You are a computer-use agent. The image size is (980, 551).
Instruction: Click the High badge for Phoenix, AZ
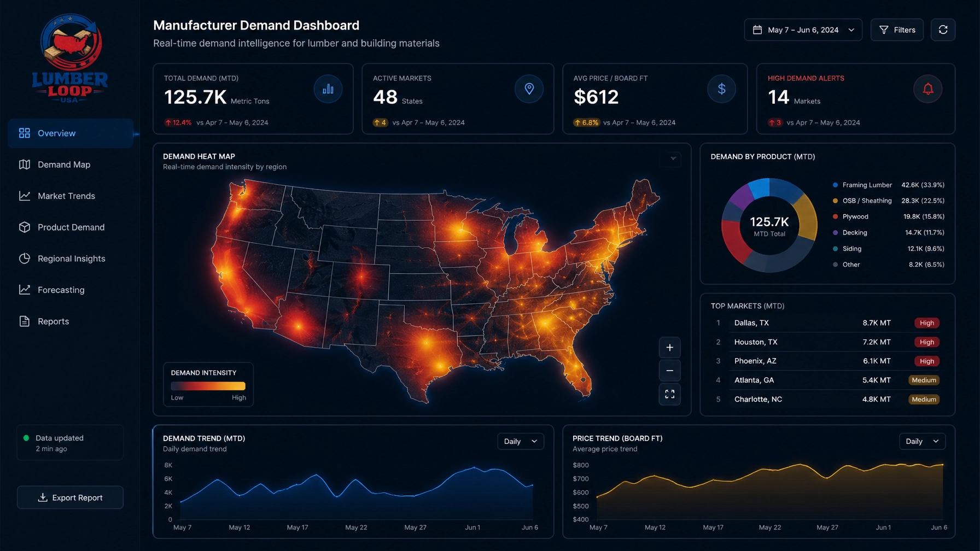(x=926, y=361)
